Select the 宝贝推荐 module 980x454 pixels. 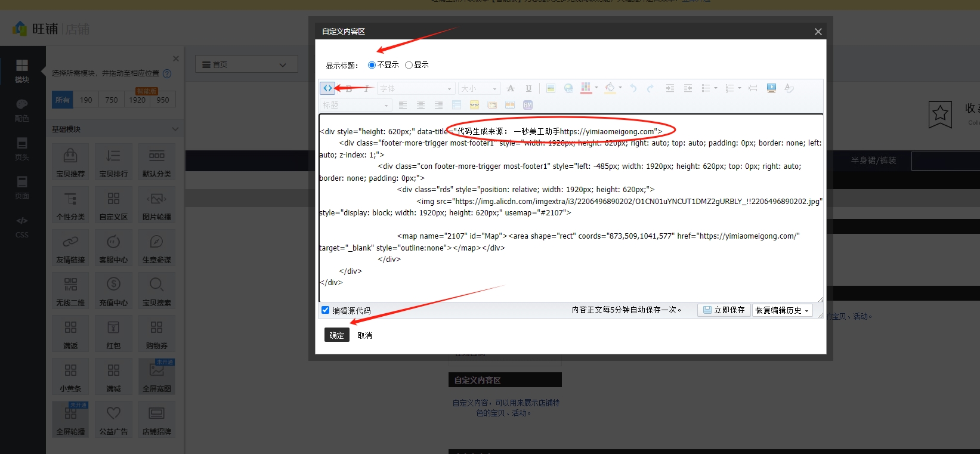coord(70,162)
